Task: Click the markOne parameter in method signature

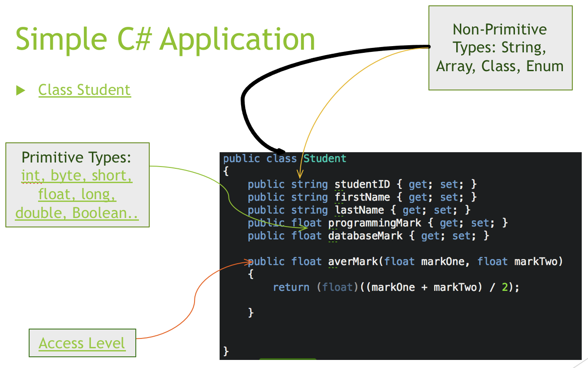Action: tap(443, 261)
